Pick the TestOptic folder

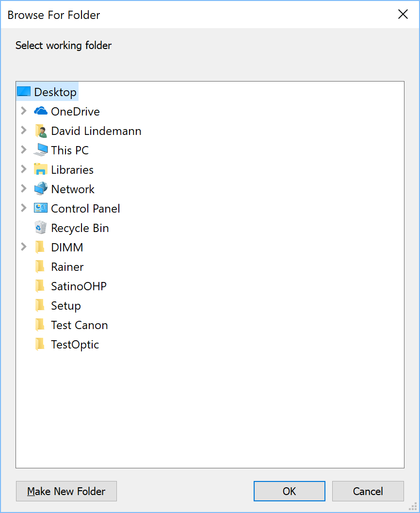pos(75,345)
